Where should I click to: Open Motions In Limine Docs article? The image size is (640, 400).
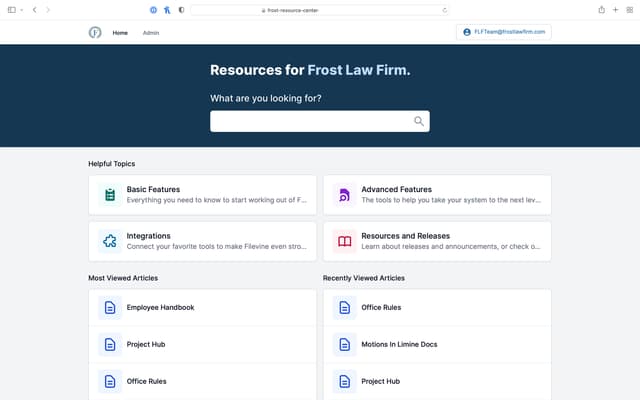click(437, 344)
